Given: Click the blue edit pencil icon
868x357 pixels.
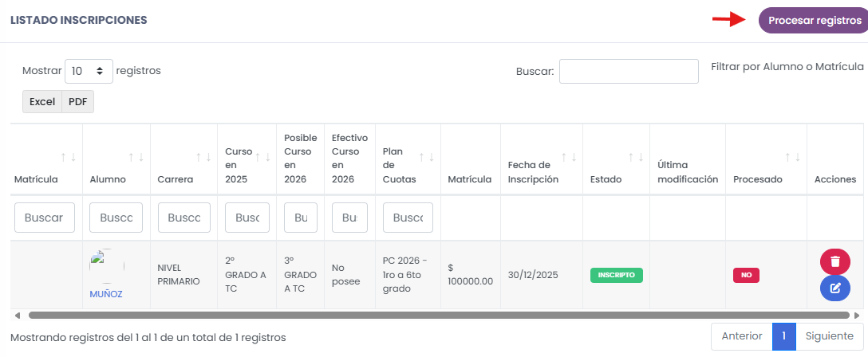Looking at the screenshot, I should pos(834,288).
